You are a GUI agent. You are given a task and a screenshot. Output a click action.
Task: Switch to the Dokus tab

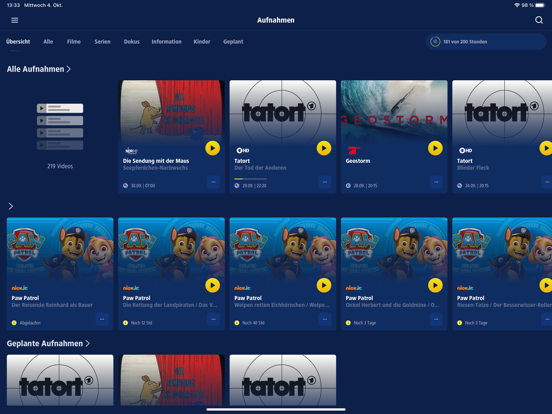point(132,42)
